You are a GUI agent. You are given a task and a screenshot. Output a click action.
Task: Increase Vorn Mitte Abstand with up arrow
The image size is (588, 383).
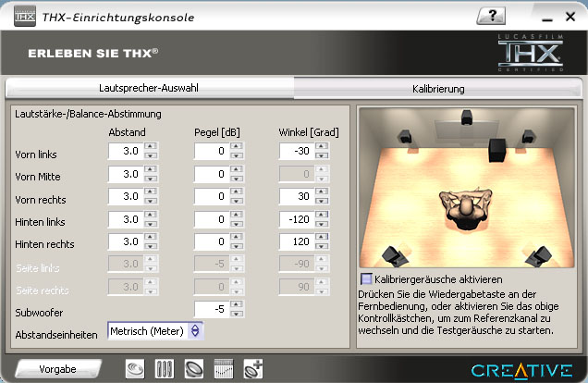pyautogui.click(x=151, y=169)
